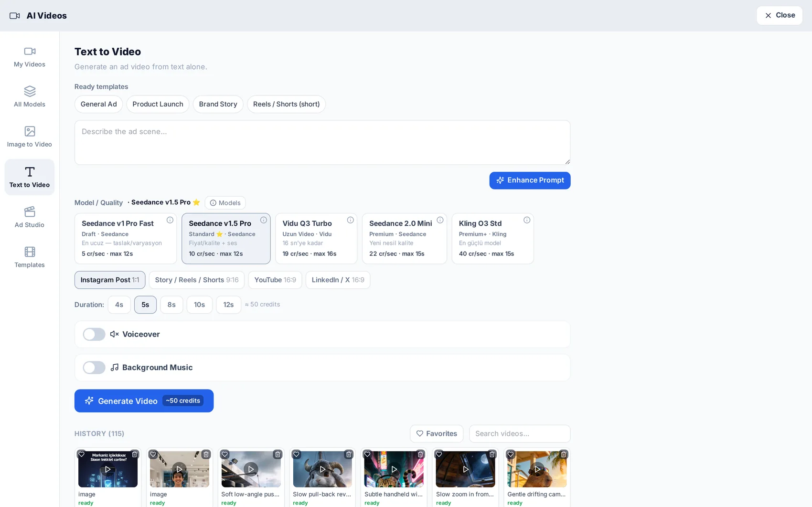Select the Seedance v1 Pro Fast model
Viewport: 812px width, 507px height.
tap(126, 238)
